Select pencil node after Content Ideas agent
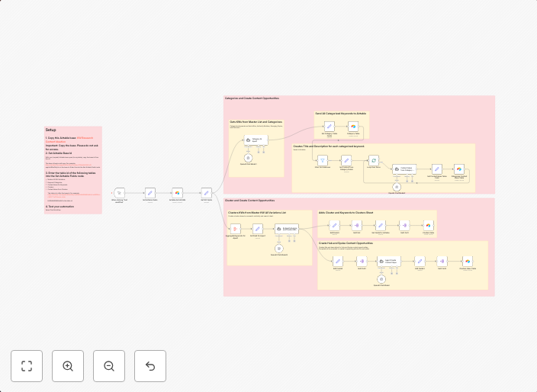Screen dimensions: 537x392 coord(436,169)
